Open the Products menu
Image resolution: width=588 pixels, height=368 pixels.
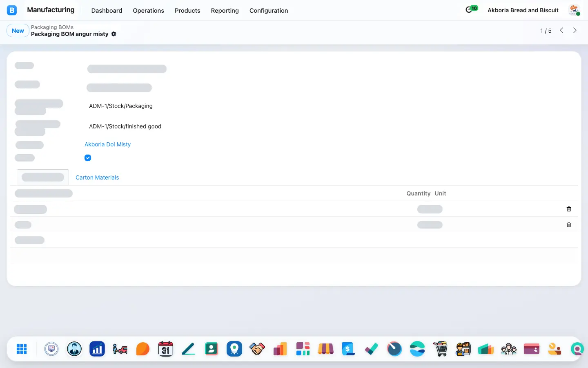pos(187,11)
